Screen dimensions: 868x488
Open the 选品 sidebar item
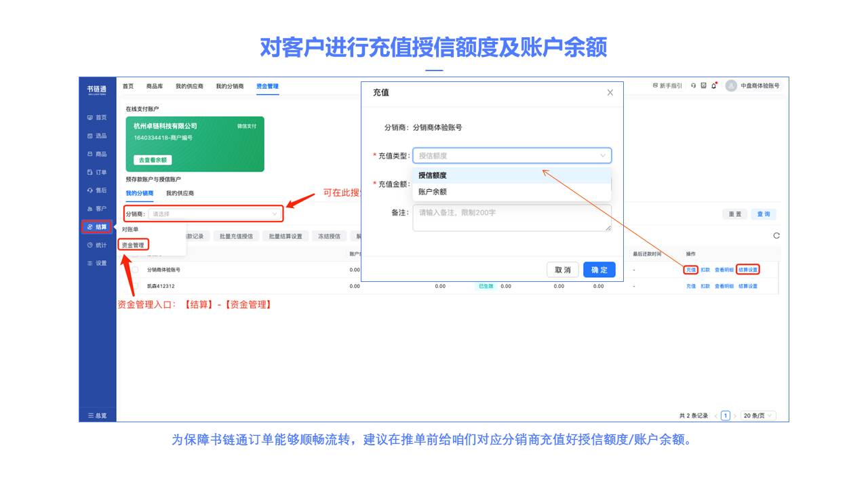pyautogui.click(x=97, y=136)
